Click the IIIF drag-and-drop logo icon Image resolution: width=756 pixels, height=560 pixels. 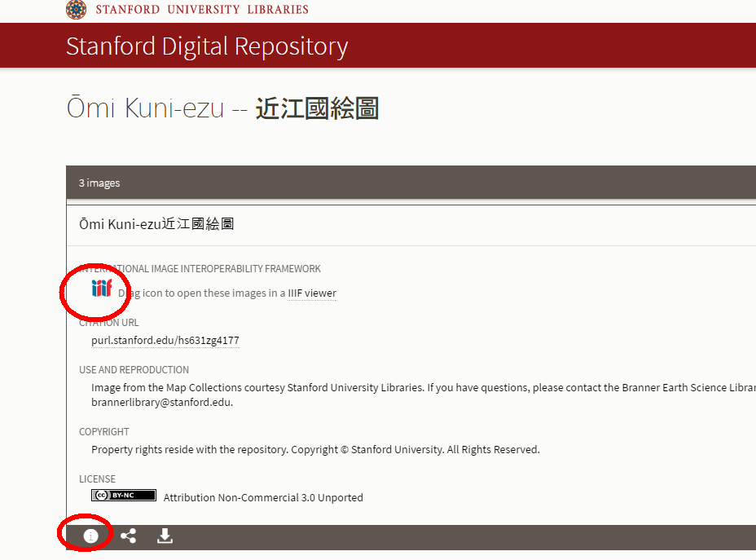point(102,288)
